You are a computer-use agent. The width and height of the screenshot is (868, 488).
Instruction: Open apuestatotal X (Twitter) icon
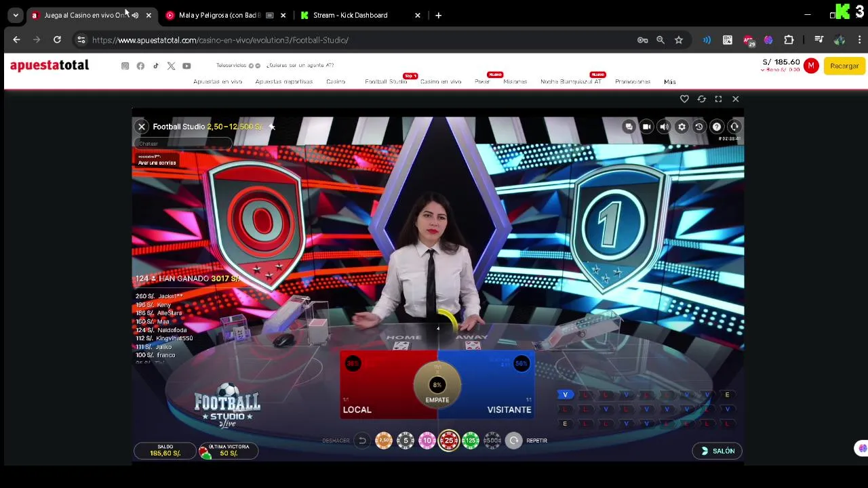tap(171, 66)
